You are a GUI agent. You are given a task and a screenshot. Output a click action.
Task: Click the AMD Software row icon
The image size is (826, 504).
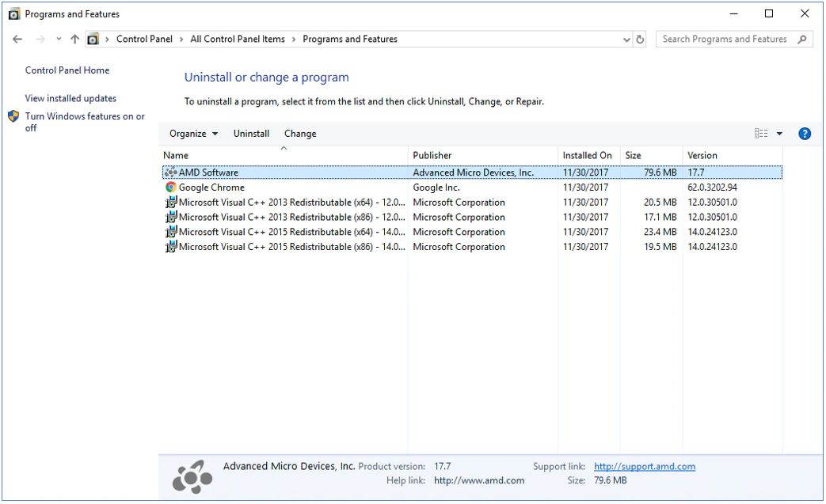pyautogui.click(x=170, y=172)
